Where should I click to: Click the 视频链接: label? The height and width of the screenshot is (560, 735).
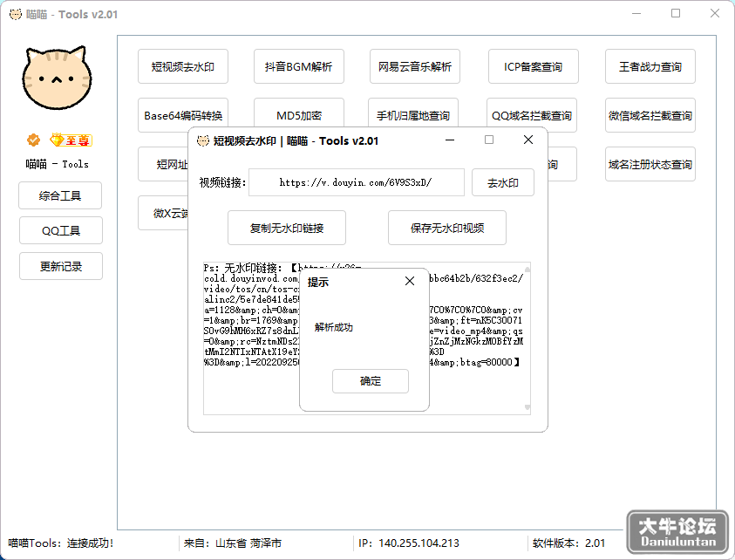point(222,182)
